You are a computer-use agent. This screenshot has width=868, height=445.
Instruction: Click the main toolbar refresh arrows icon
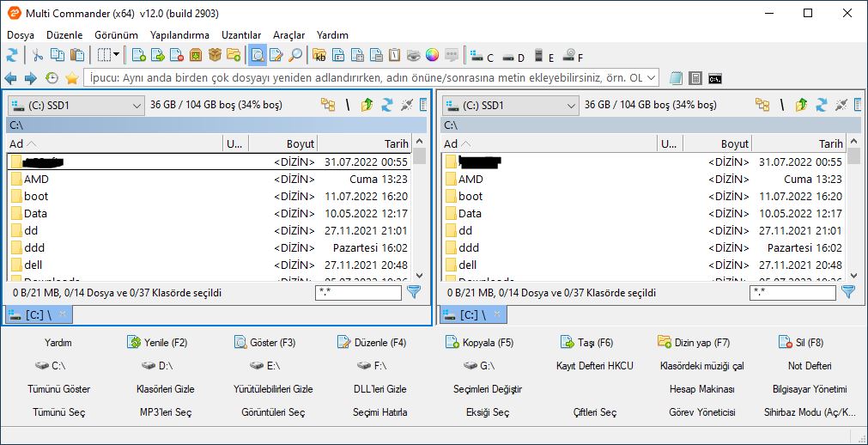click(x=12, y=55)
